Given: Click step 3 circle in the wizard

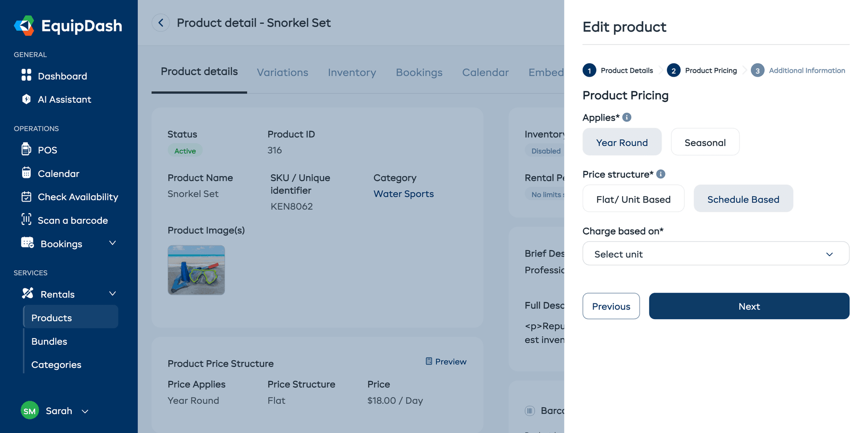Looking at the screenshot, I should (758, 70).
